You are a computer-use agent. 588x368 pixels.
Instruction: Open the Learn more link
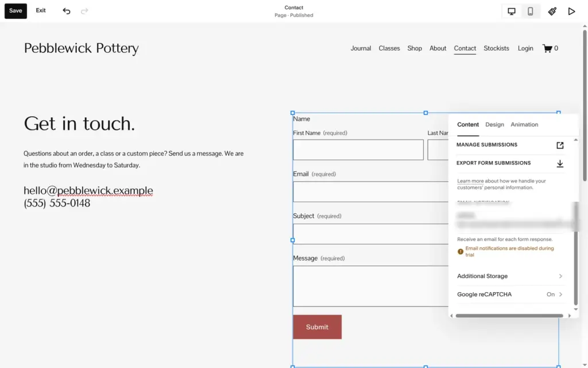click(x=470, y=181)
